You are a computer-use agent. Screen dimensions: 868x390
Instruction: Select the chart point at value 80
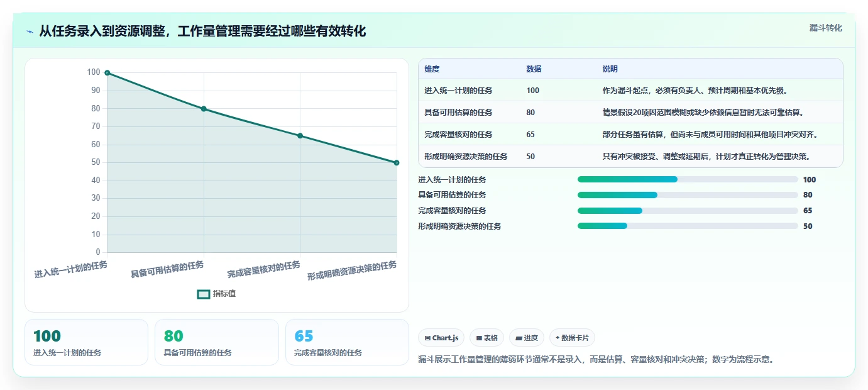click(x=204, y=109)
